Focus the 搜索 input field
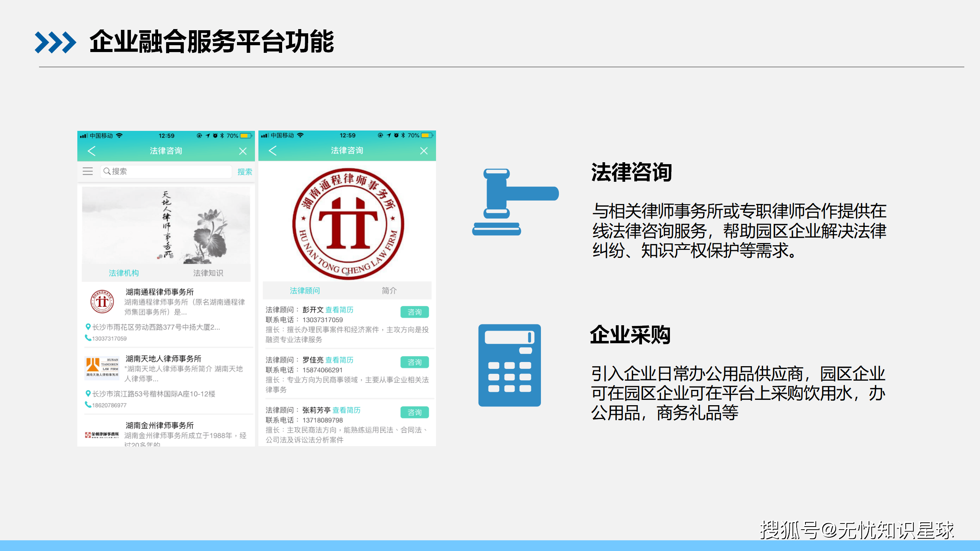Image resolution: width=980 pixels, height=551 pixels. (166, 171)
